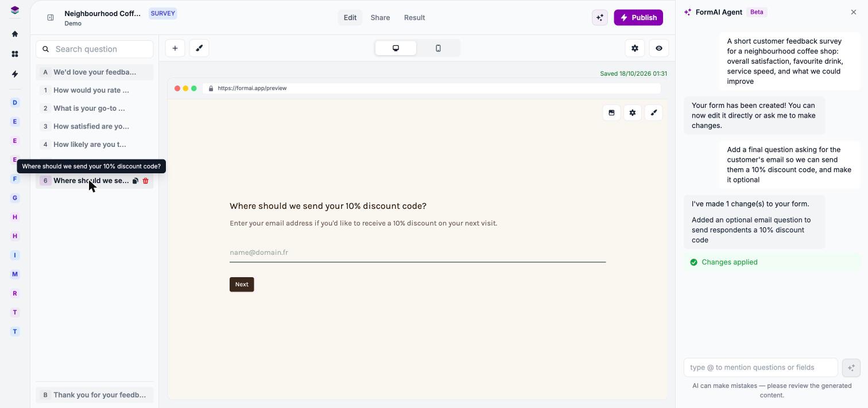Open workspace R in sidebar

pyautogui.click(x=15, y=293)
